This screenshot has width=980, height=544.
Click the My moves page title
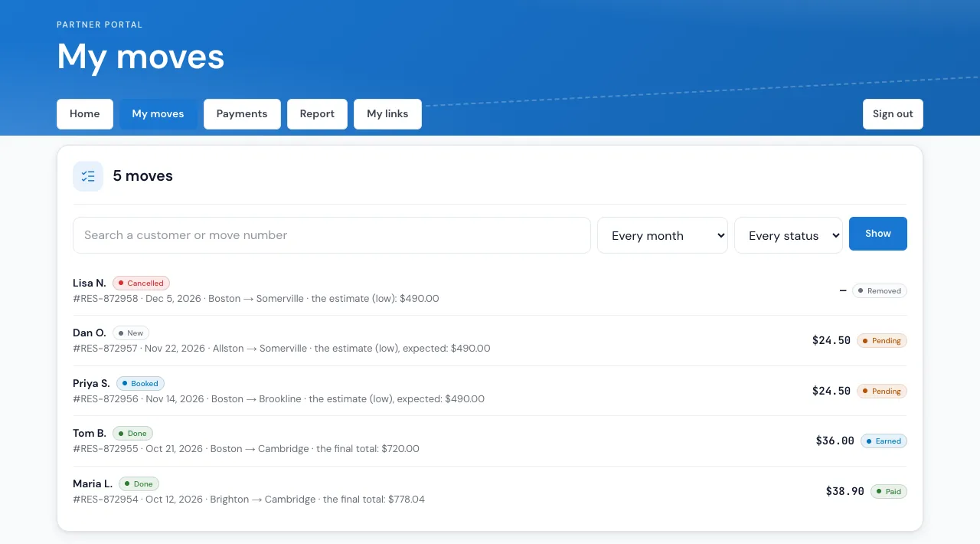pos(141,56)
